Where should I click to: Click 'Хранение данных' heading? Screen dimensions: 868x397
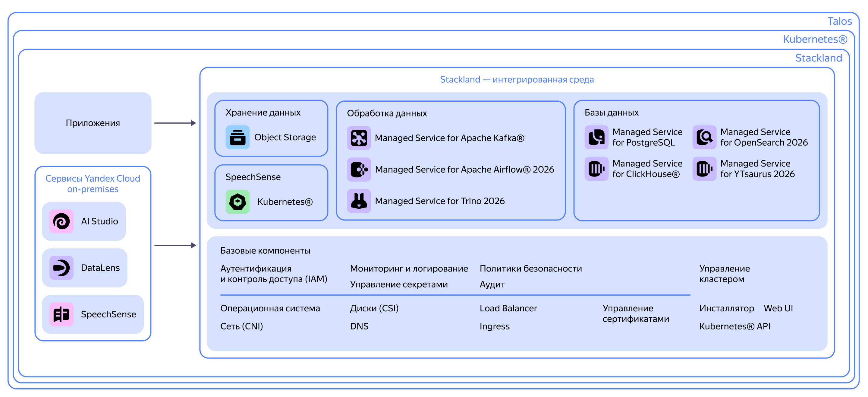click(263, 113)
